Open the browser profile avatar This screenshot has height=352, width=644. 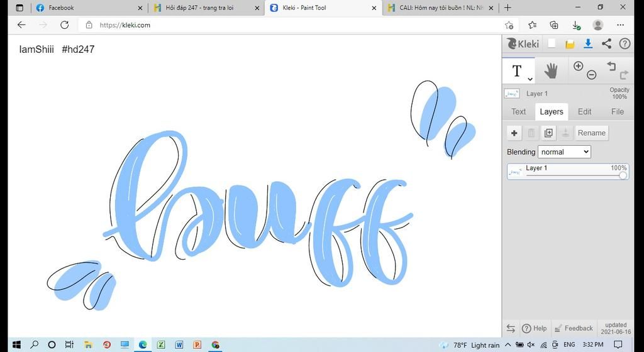tap(598, 25)
